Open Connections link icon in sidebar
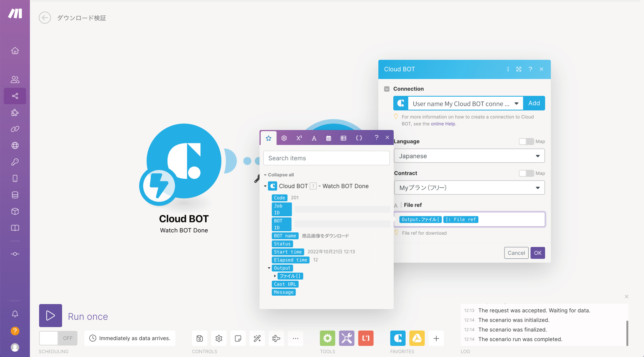This screenshot has width=644, height=357. (15, 129)
